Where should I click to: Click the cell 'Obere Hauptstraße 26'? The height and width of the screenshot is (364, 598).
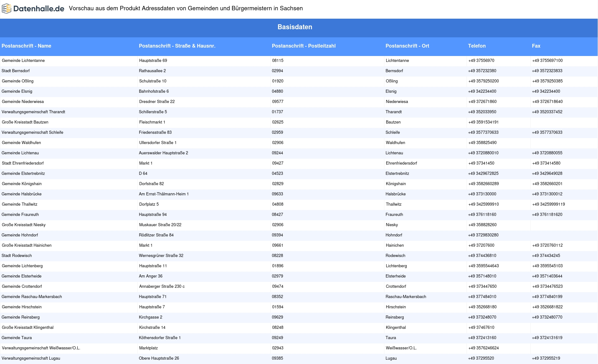[x=159, y=358]
